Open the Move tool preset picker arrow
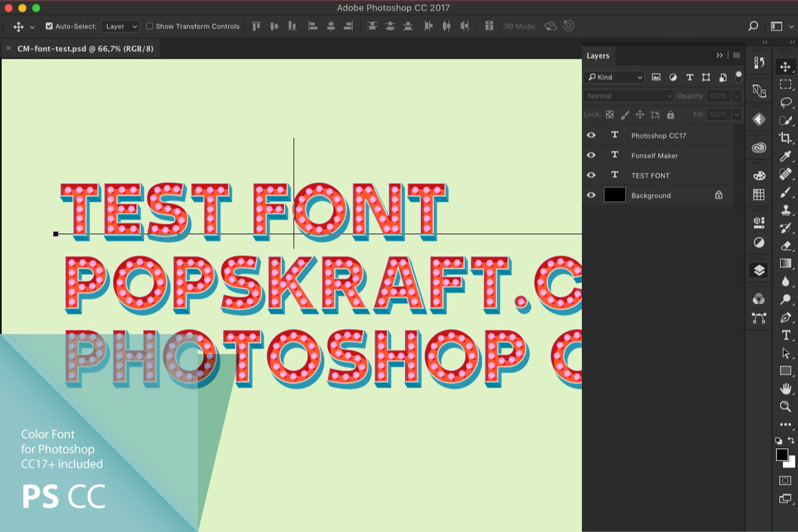This screenshot has height=532, width=798. [33, 27]
